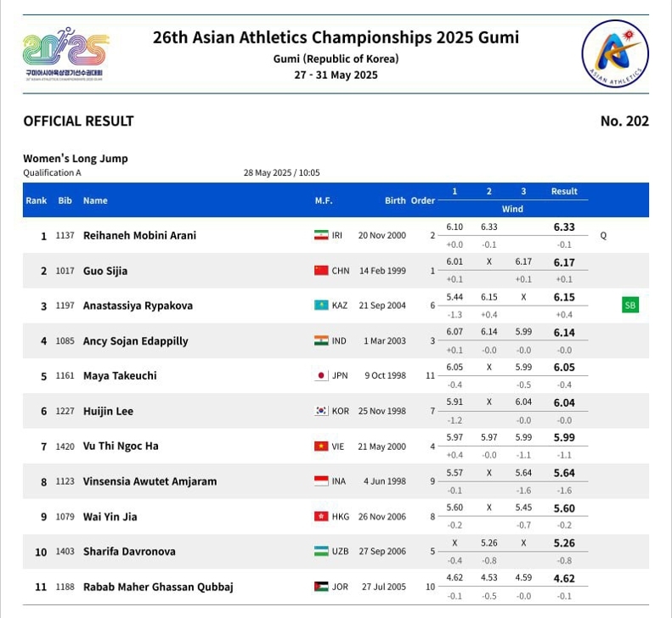The image size is (672, 618).
Task: Click the Kazakhstan flag icon
Action: [321, 306]
